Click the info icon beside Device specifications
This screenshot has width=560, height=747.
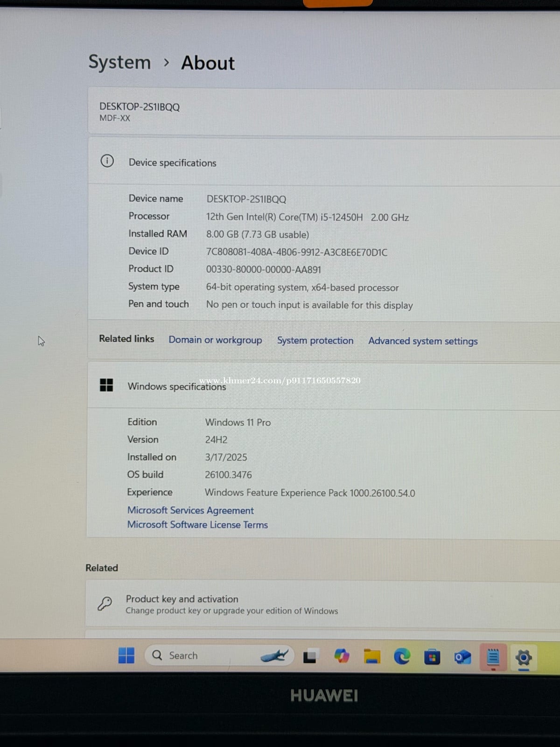pos(107,161)
